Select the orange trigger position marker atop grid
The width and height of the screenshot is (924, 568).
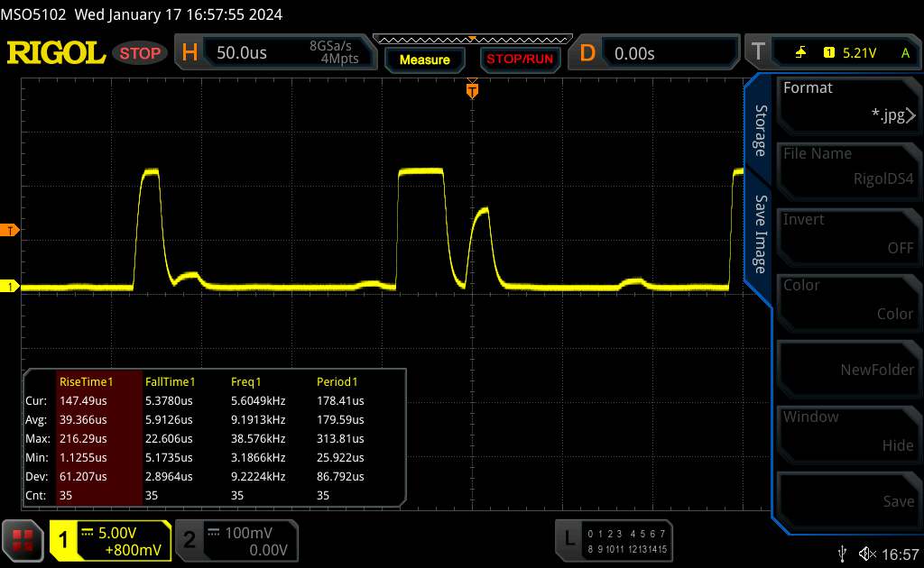point(472,90)
